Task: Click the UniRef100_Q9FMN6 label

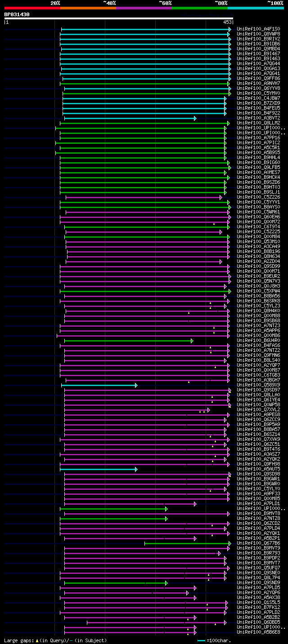Action: tap(258, 355)
